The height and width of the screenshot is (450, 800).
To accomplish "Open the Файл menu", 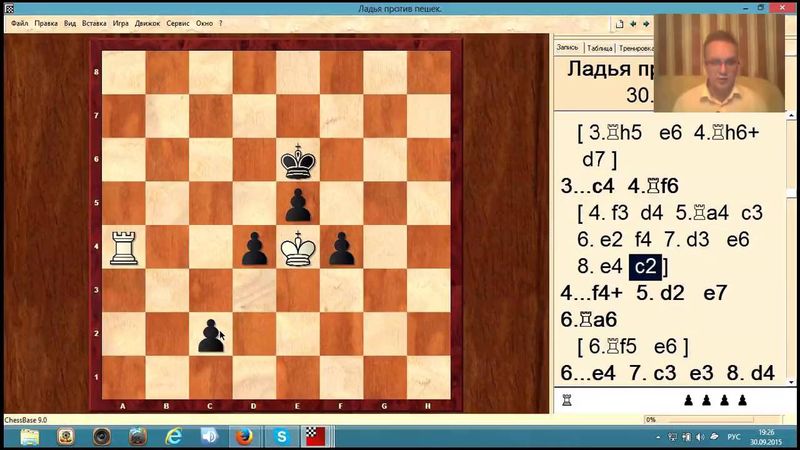I will [x=19, y=21].
